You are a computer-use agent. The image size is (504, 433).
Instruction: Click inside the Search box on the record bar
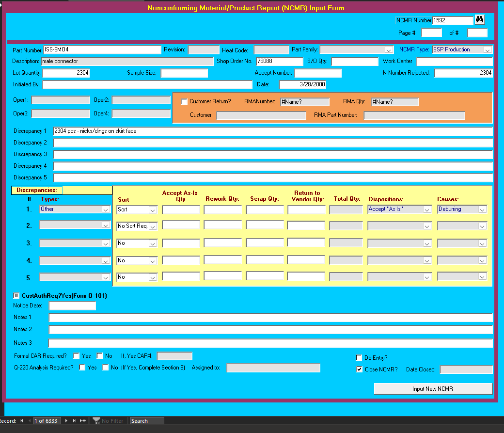pyautogui.click(x=147, y=420)
